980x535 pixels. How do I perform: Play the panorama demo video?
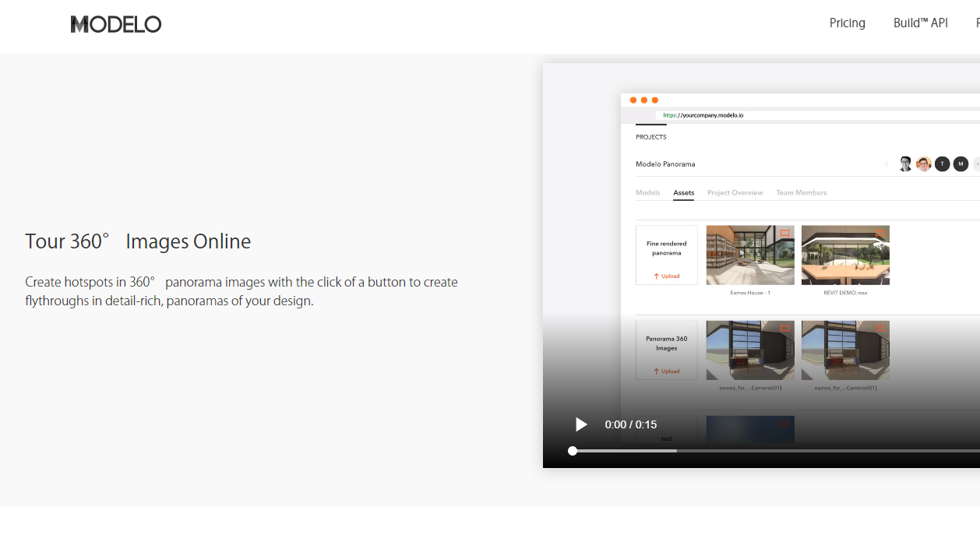pos(581,424)
